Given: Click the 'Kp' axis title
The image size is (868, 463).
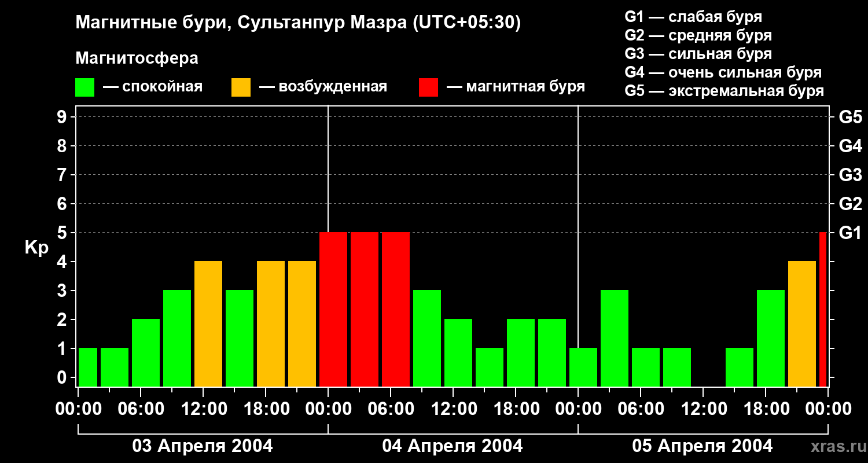Looking at the screenshot, I should click(x=36, y=247).
